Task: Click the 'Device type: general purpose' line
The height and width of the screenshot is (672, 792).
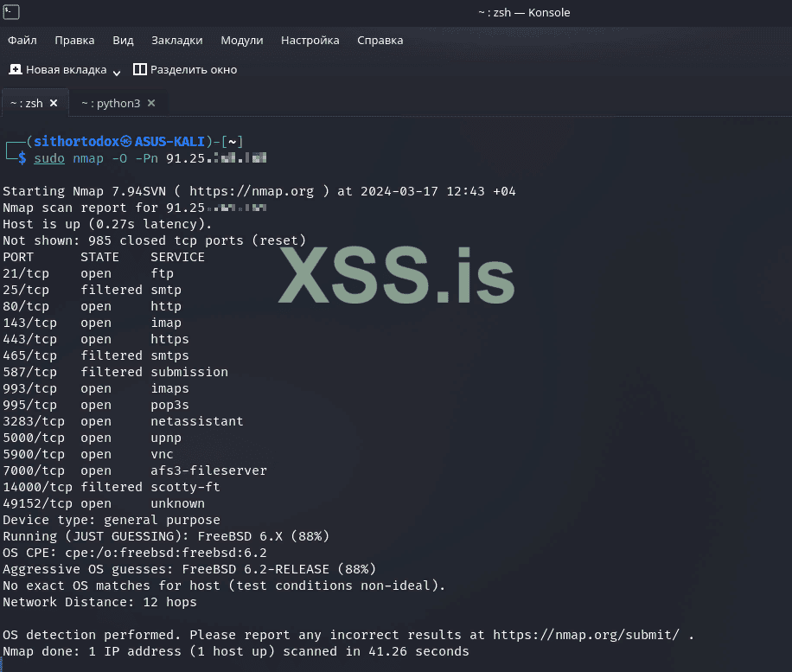Action: (112, 520)
